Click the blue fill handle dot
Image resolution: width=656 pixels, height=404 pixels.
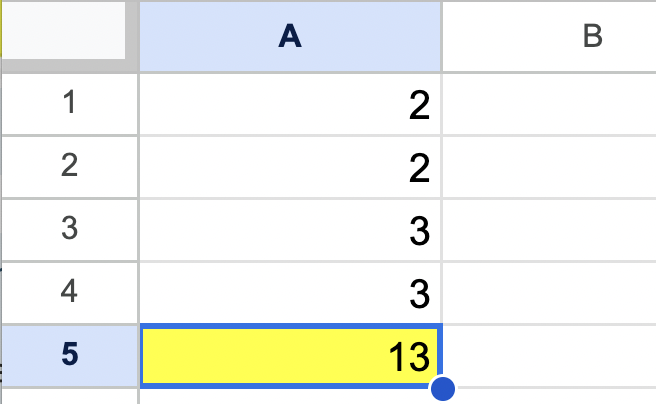click(442, 389)
